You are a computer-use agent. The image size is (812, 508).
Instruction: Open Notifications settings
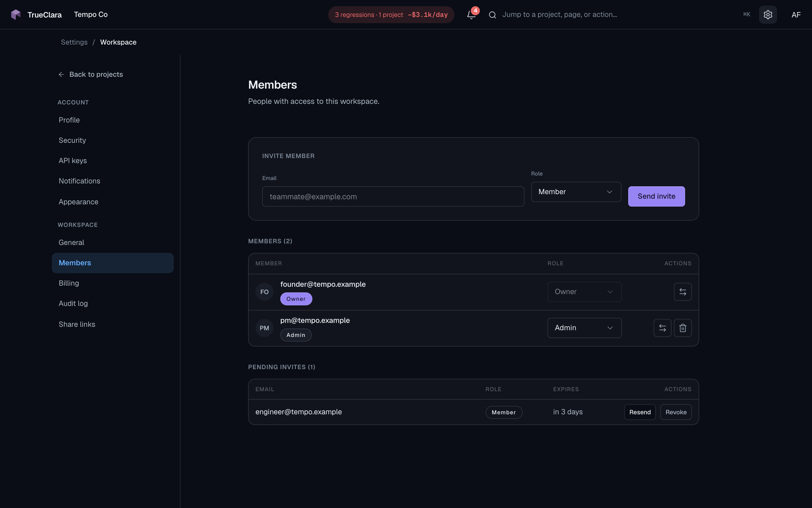click(113, 181)
